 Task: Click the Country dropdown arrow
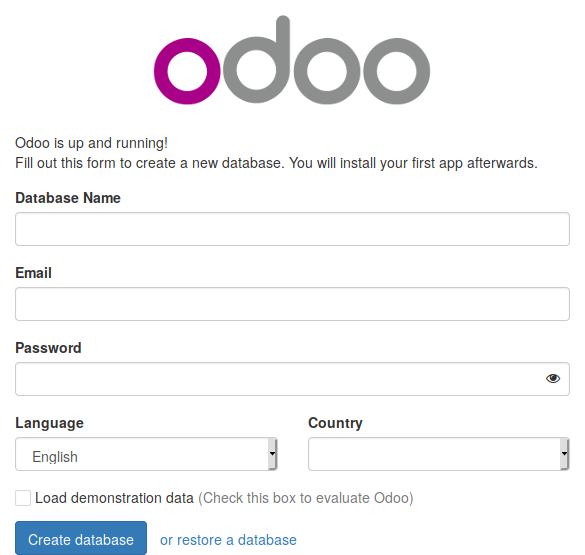click(x=564, y=454)
